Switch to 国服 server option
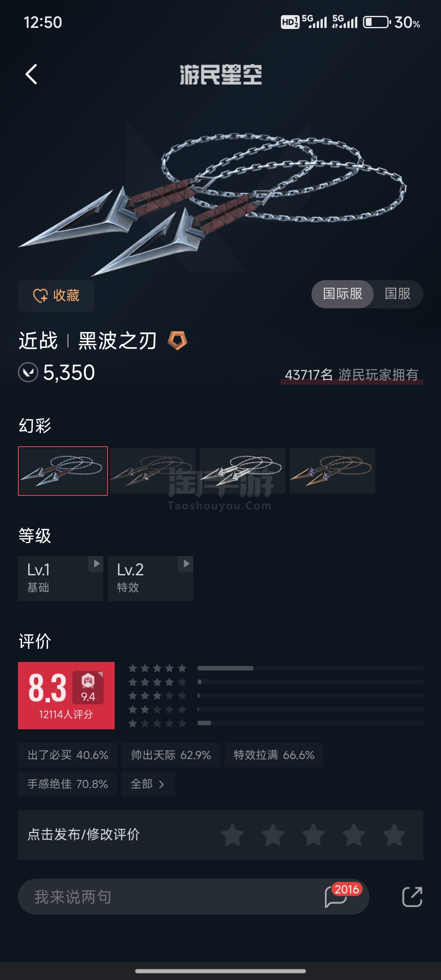This screenshot has width=441, height=980. click(x=398, y=294)
